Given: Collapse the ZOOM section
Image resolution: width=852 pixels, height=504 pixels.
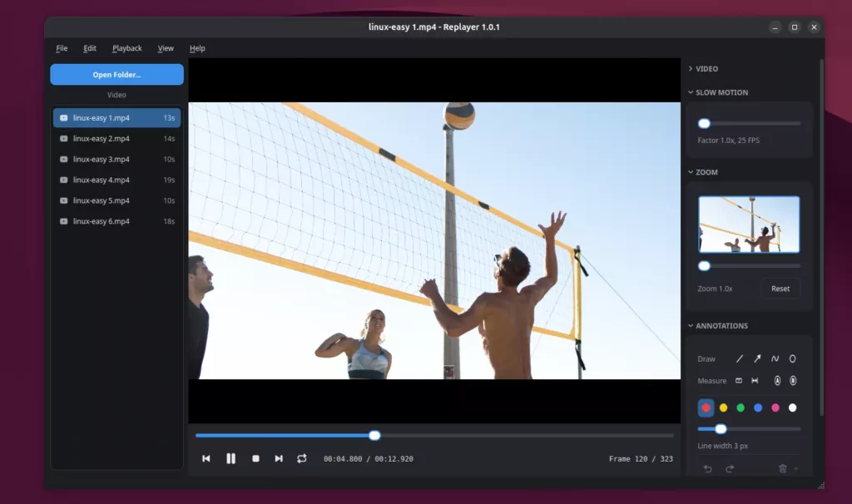Looking at the screenshot, I should point(702,172).
